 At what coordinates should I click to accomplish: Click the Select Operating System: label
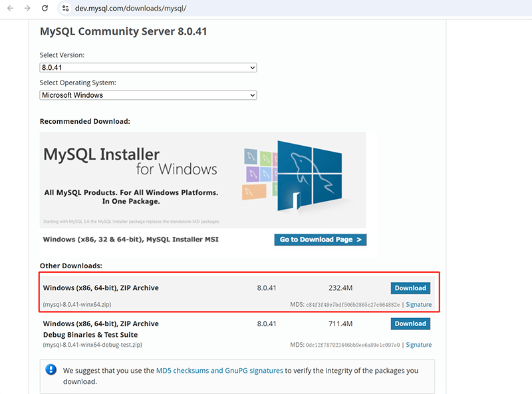(78, 83)
